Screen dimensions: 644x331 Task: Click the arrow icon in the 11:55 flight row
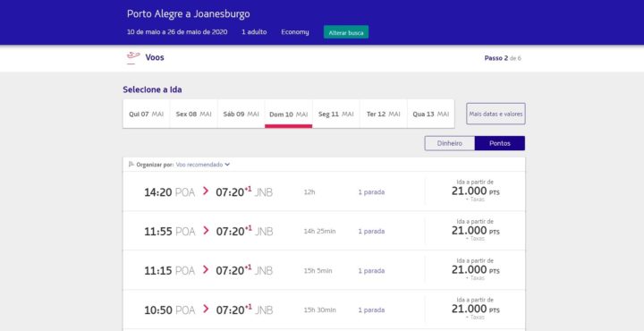coord(206,231)
